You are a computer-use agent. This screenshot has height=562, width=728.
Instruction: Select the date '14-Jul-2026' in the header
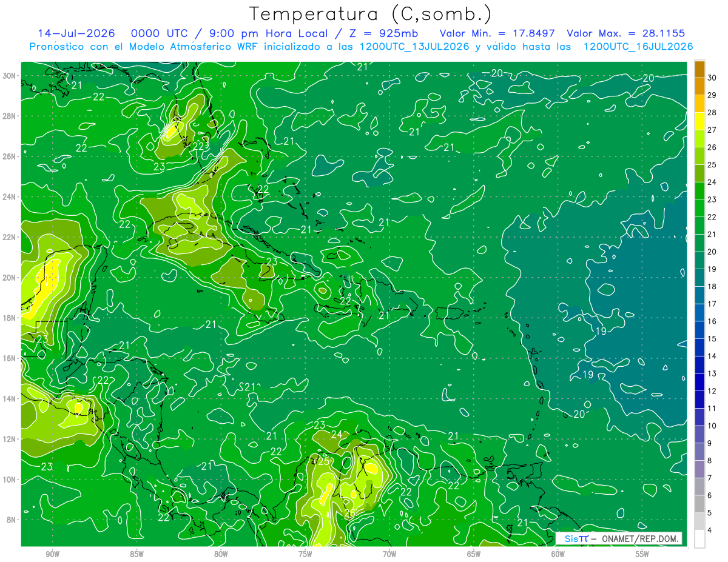point(77,33)
